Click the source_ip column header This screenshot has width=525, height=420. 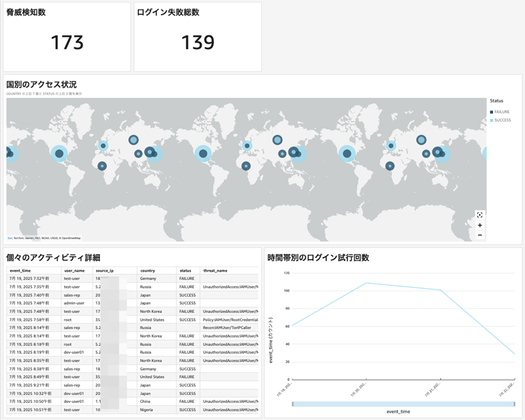tap(105, 270)
